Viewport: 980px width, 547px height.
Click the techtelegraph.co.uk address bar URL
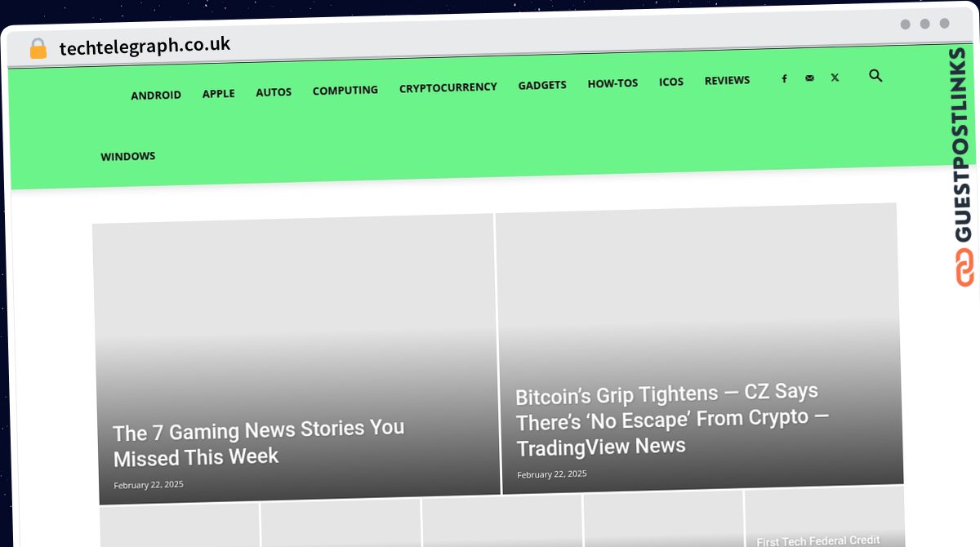click(145, 47)
